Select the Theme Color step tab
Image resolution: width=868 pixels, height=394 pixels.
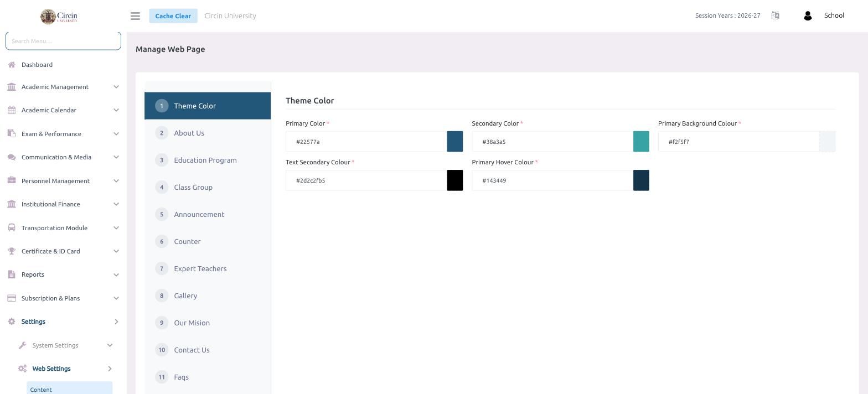[x=208, y=106]
